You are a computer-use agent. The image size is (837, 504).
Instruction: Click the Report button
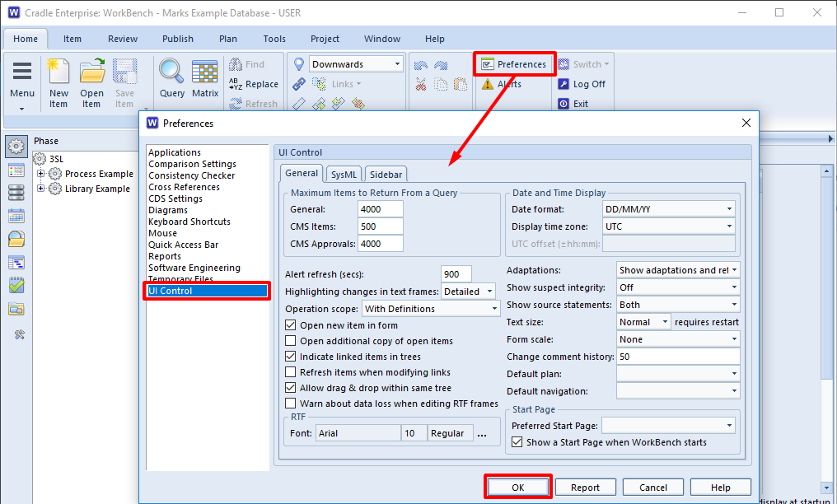click(x=586, y=487)
